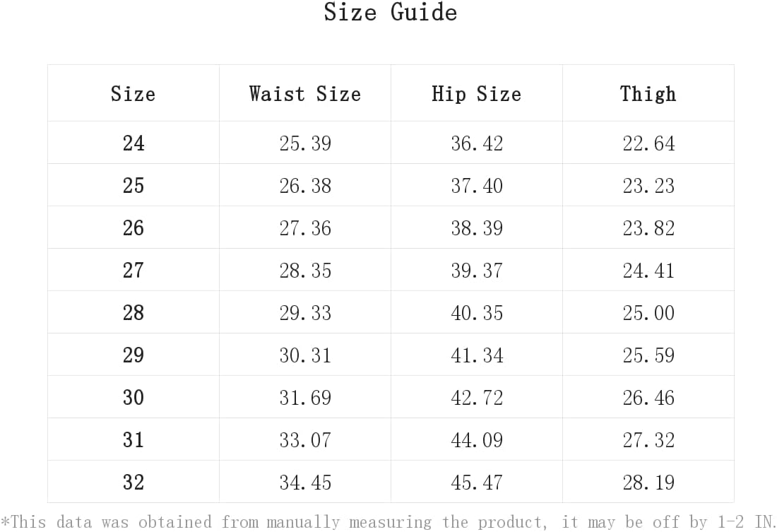Viewport: 777px width, 532px height.
Task: Click hip value 36.42
Action: [477, 143]
